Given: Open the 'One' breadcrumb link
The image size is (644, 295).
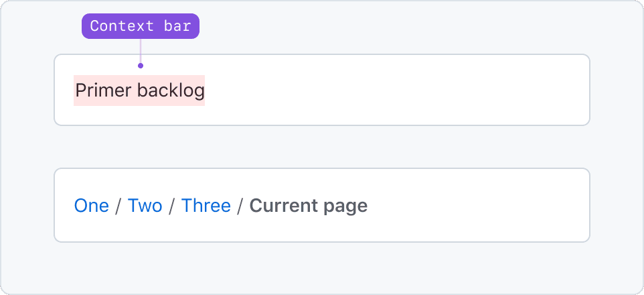Looking at the screenshot, I should point(91,205).
